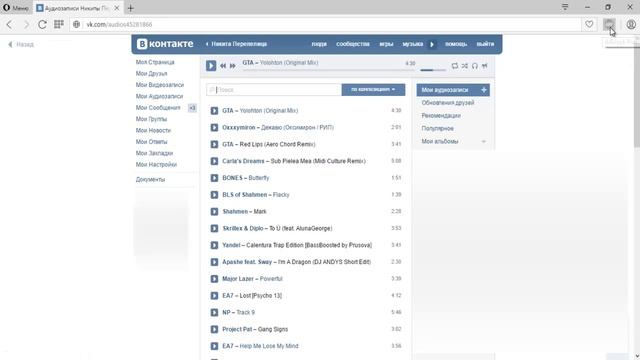Go to Мои Группы
This screenshot has height=360, width=640.
pos(151,119)
